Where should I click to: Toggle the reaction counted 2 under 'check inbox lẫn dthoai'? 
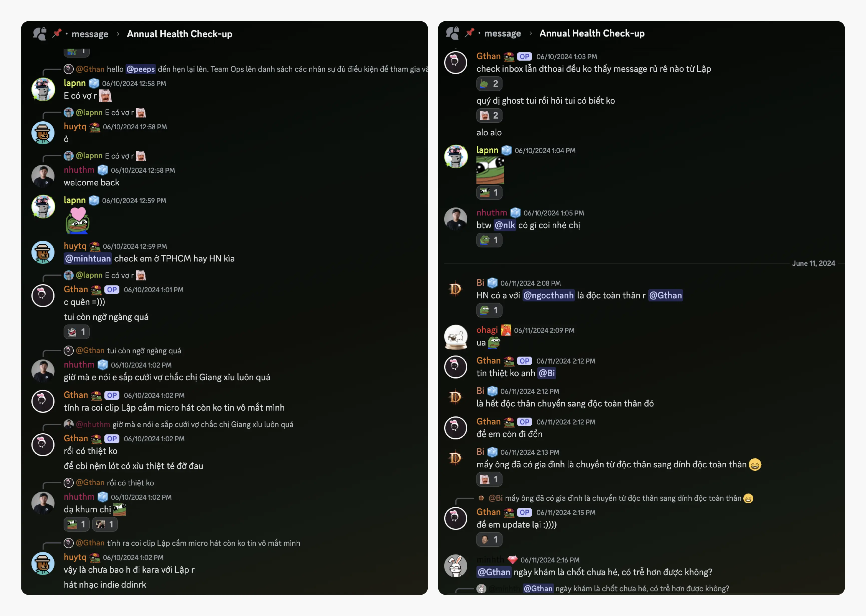pyautogui.click(x=489, y=84)
